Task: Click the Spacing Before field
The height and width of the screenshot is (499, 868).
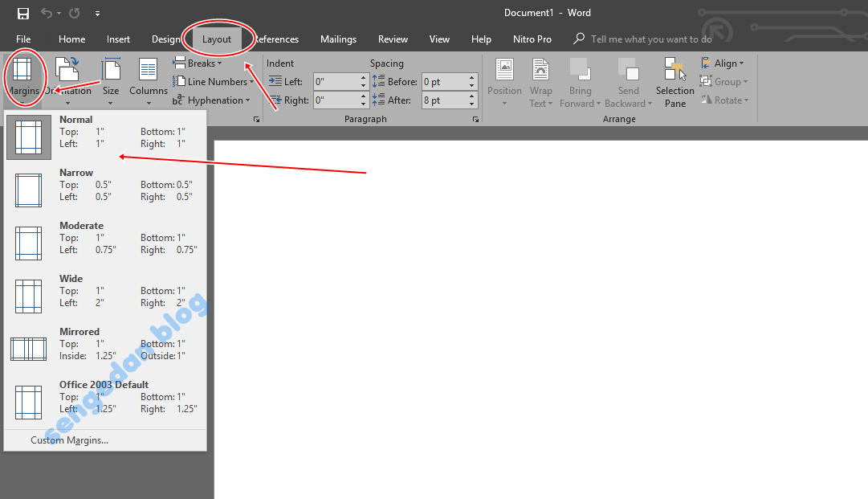Action: (x=445, y=82)
